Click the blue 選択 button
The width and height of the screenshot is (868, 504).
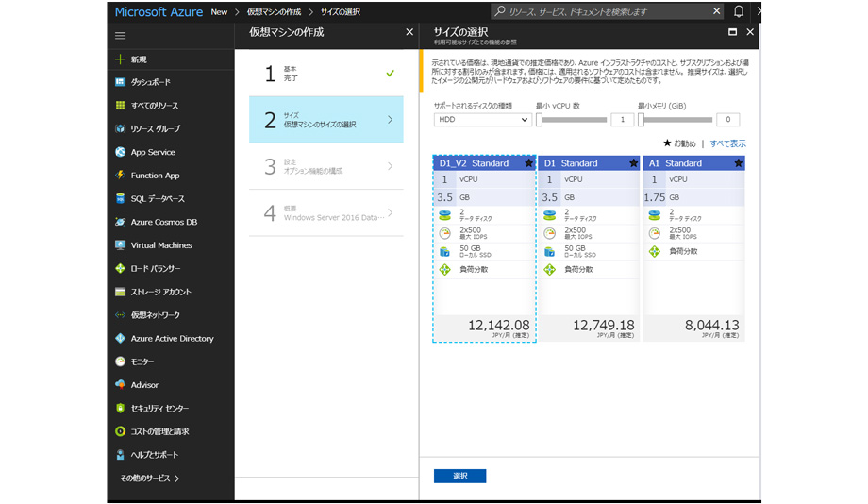[459, 476]
